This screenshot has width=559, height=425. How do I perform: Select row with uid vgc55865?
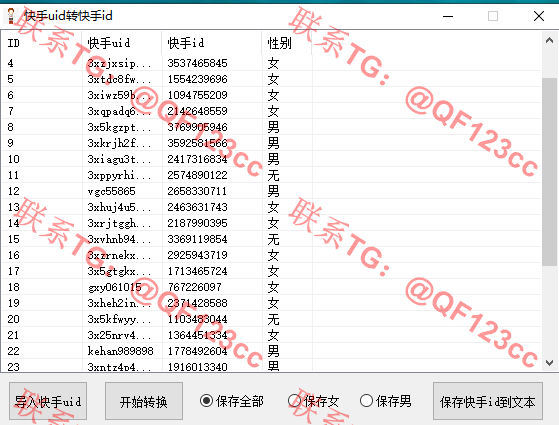(x=271, y=191)
